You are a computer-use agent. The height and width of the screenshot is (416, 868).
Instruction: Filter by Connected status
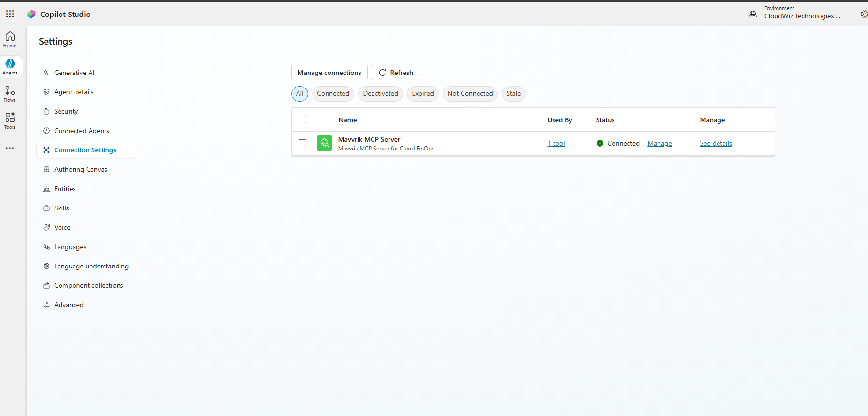click(x=333, y=94)
